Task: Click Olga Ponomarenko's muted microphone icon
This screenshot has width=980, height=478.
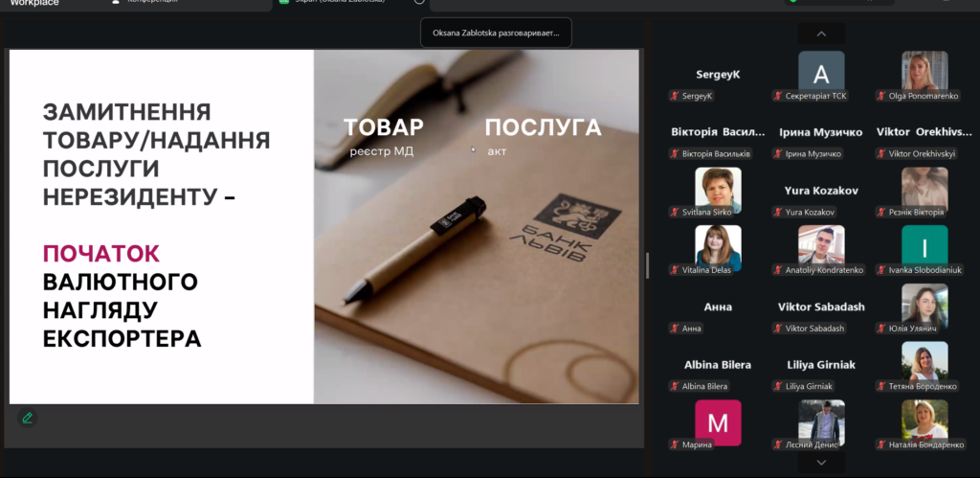Action: 881,96
